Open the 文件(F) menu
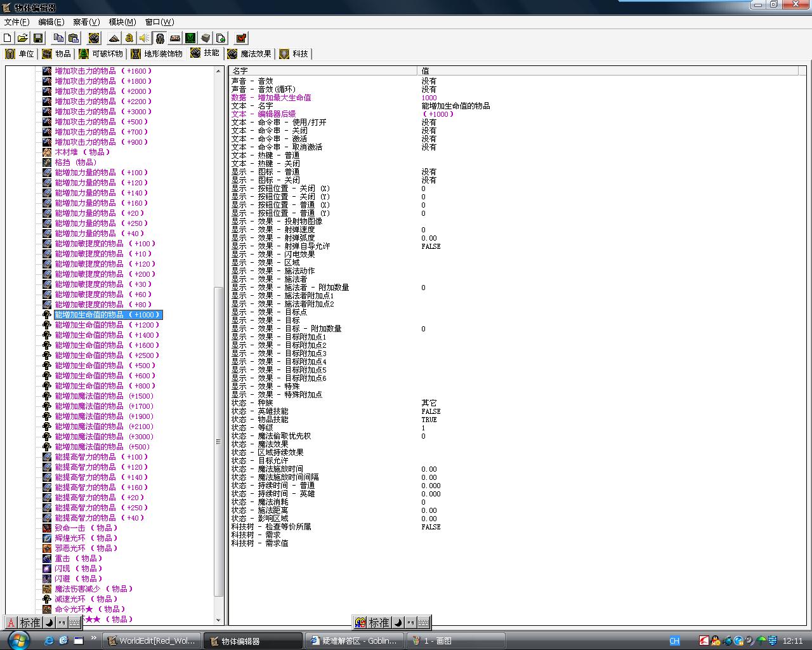Screen dimensions: 812x650 coord(16,22)
